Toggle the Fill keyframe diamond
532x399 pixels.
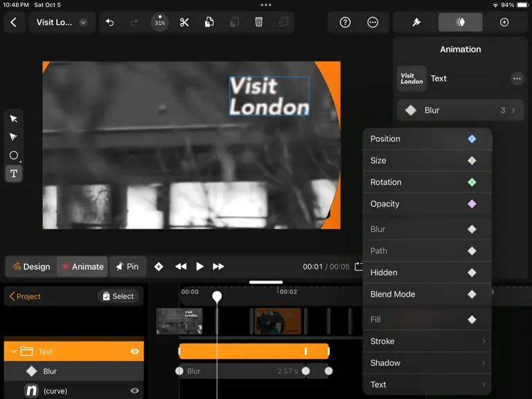472,319
